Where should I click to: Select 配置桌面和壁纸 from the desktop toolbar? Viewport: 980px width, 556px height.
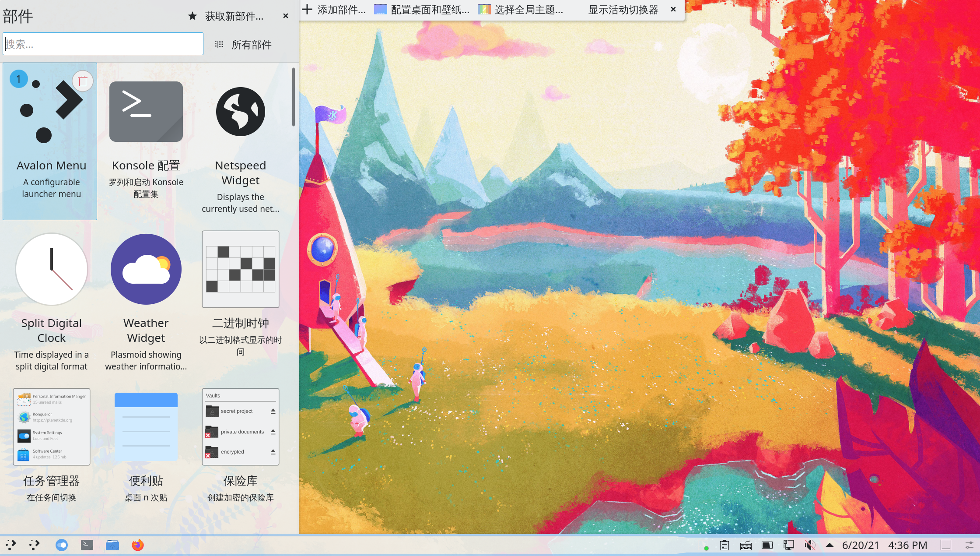(x=421, y=10)
